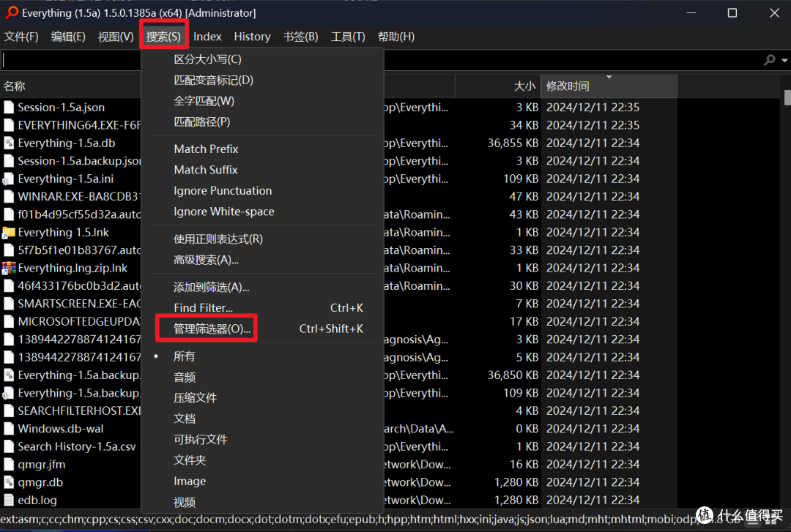Click the vertical scrollbar thumb
Screen dimensions: 791x532
point(787,97)
